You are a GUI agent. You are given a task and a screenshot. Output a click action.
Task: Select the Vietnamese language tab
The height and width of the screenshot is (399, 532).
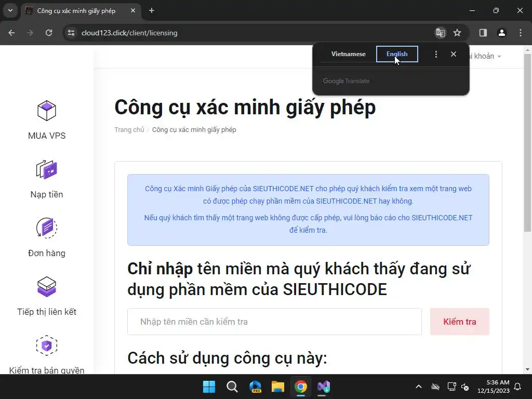pyautogui.click(x=349, y=54)
